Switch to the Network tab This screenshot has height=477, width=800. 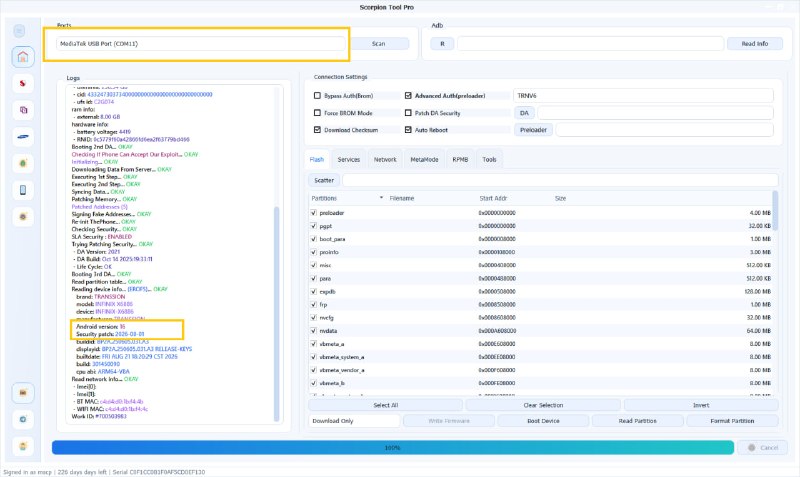pos(385,160)
